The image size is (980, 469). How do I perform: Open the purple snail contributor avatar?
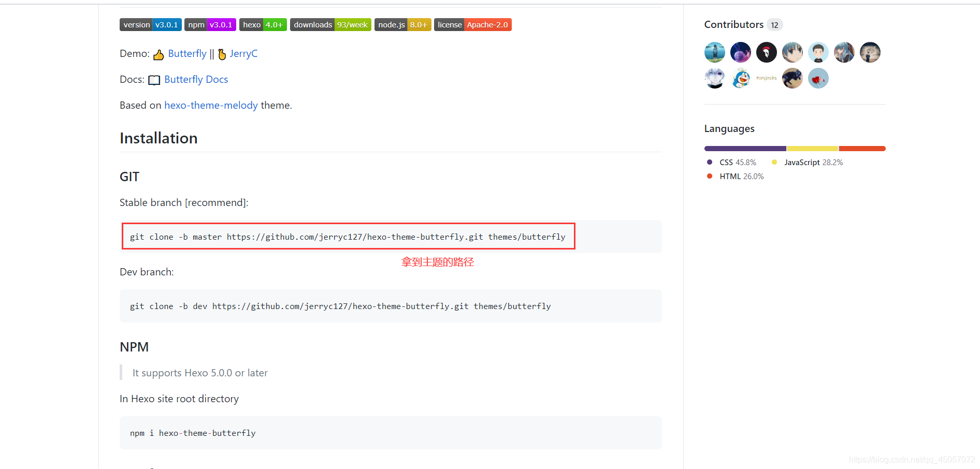pos(740,52)
